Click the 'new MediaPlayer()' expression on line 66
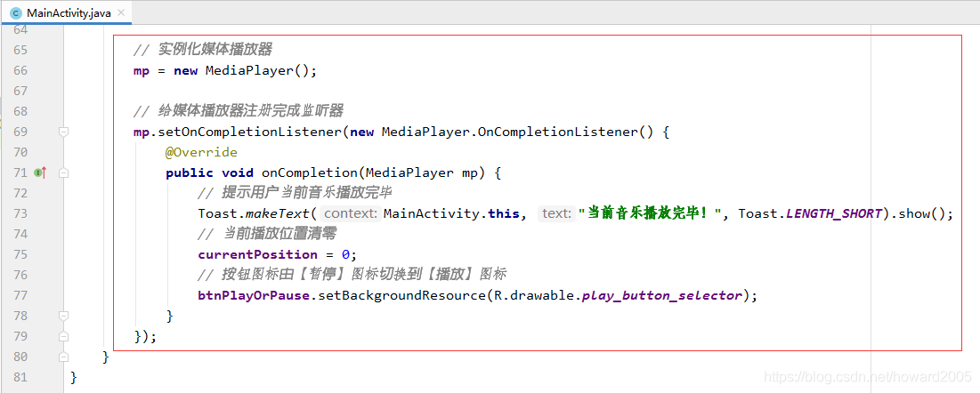Image resolution: width=980 pixels, height=393 pixels. click(x=241, y=70)
